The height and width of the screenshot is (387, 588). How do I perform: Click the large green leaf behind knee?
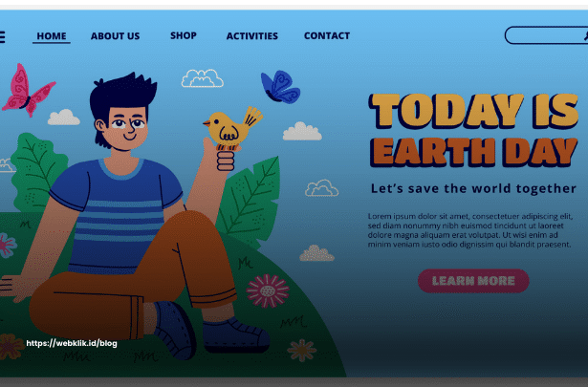(250, 203)
